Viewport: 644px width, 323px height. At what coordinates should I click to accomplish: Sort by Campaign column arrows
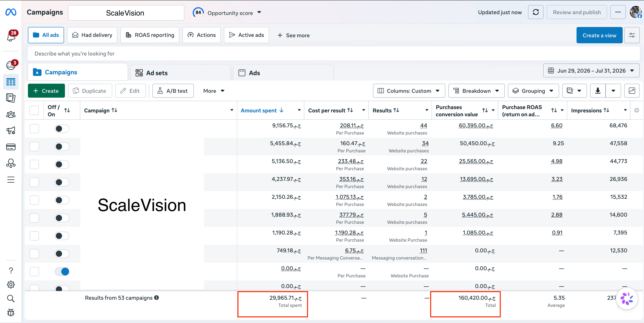[115, 110]
